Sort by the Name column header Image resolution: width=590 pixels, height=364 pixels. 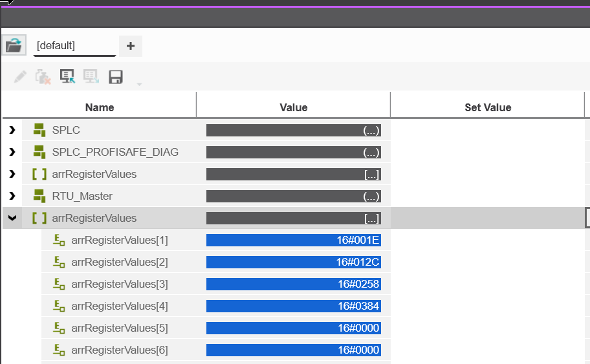(x=100, y=107)
